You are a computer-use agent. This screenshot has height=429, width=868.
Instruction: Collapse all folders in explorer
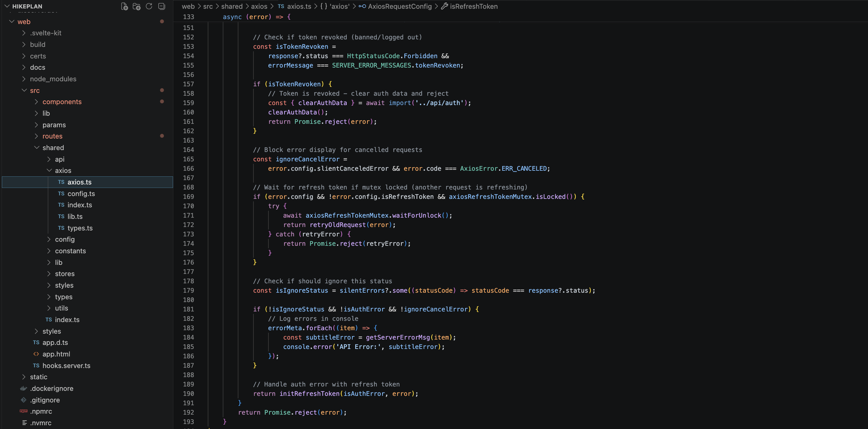coord(161,6)
